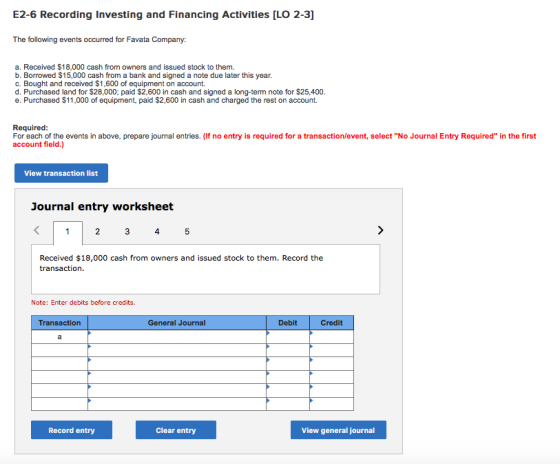Click the Debit field in fifth row
560x464 pixels.
pyautogui.click(x=288, y=391)
